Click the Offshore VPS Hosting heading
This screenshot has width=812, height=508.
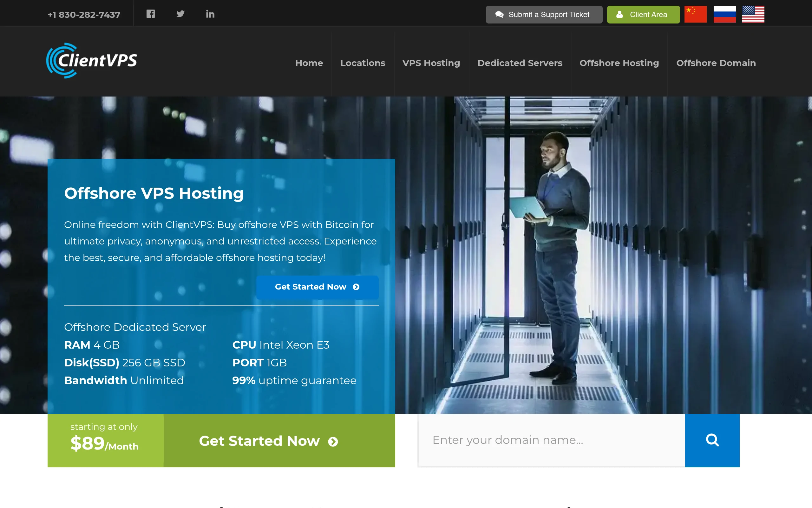pos(154,193)
